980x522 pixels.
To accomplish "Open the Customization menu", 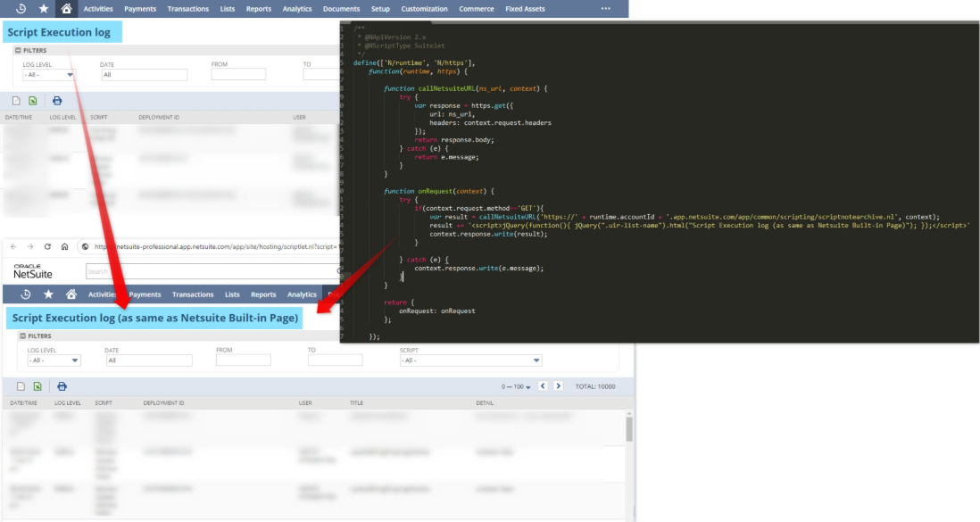I will click(424, 9).
